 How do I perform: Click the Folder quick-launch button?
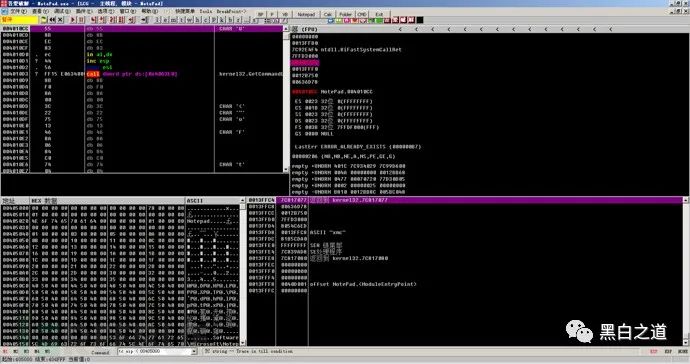[x=345, y=14]
